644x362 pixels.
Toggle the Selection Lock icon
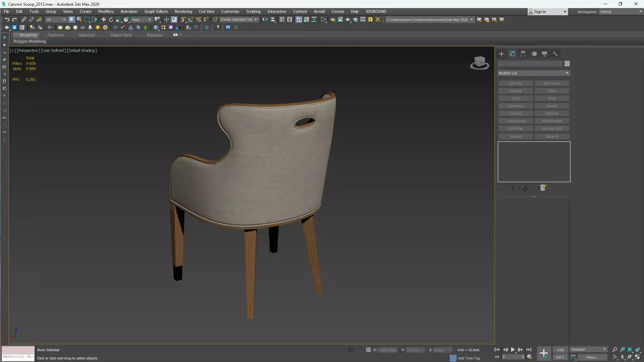tap(359, 350)
